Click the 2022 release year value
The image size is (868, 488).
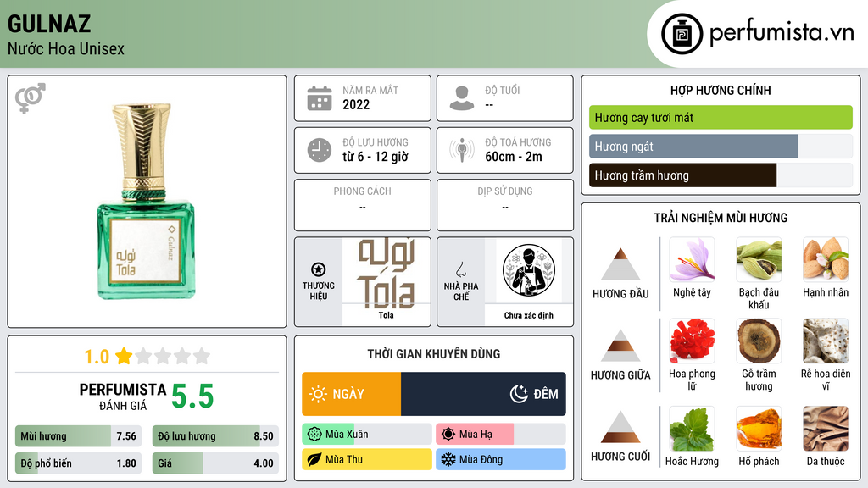pyautogui.click(x=356, y=104)
